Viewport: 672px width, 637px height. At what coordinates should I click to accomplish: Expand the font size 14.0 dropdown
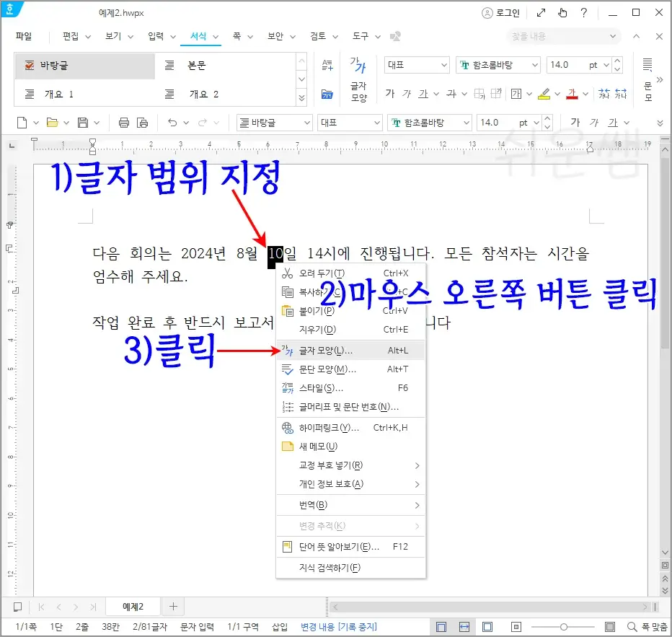click(606, 65)
